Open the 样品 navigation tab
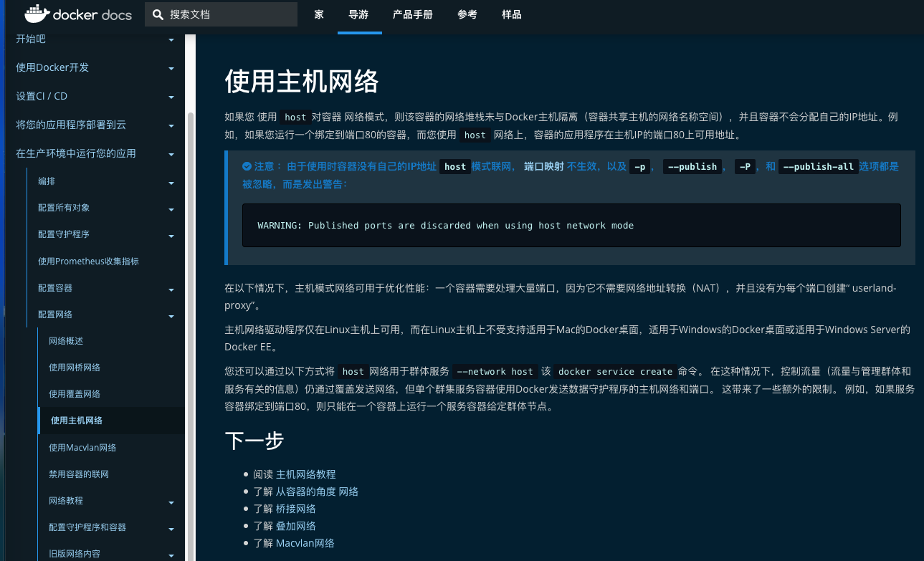This screenshot has height=561, width=924. point(512,14)
